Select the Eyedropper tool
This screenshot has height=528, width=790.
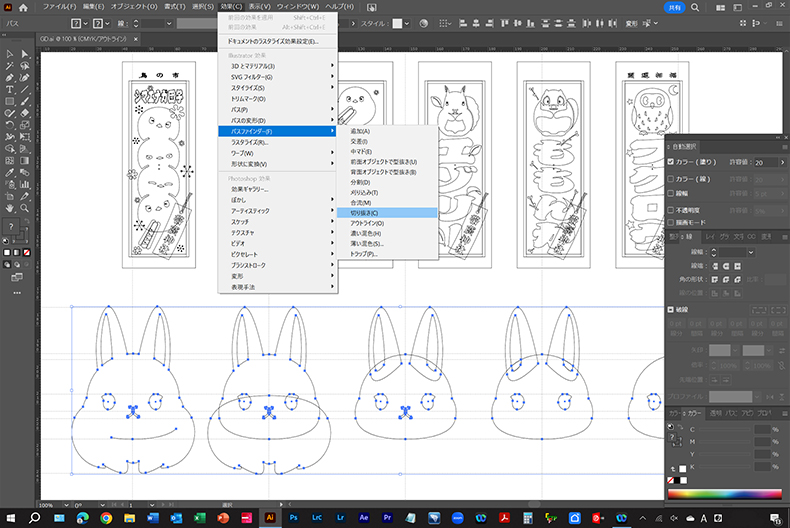[x=10, y=172]
